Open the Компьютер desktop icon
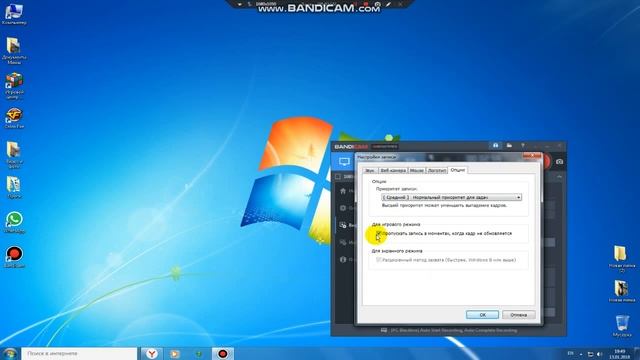The width and height of the screenshot is (640, 360). click(x=13, y=13)
